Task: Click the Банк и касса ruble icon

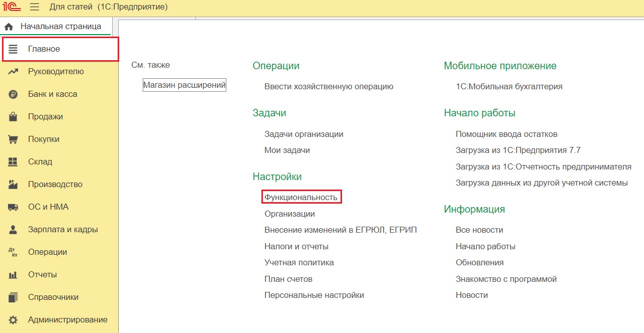Action: [x=13, y=94]
